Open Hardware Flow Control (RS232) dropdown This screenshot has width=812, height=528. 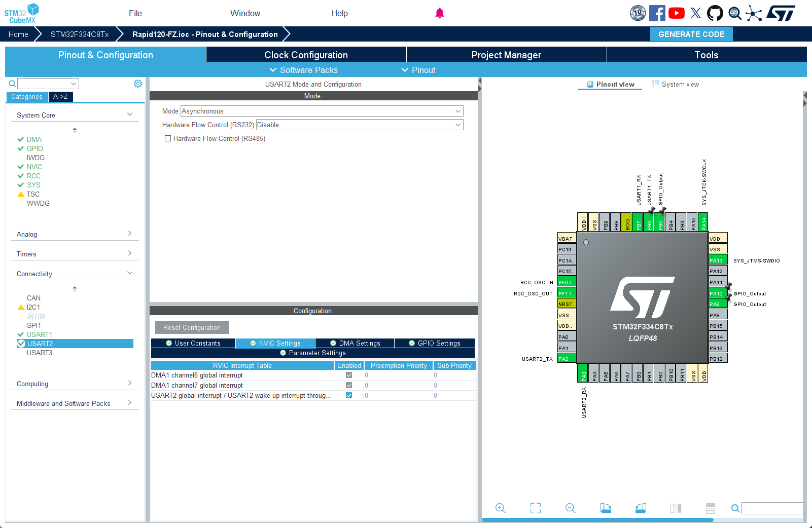coord(360,125)
